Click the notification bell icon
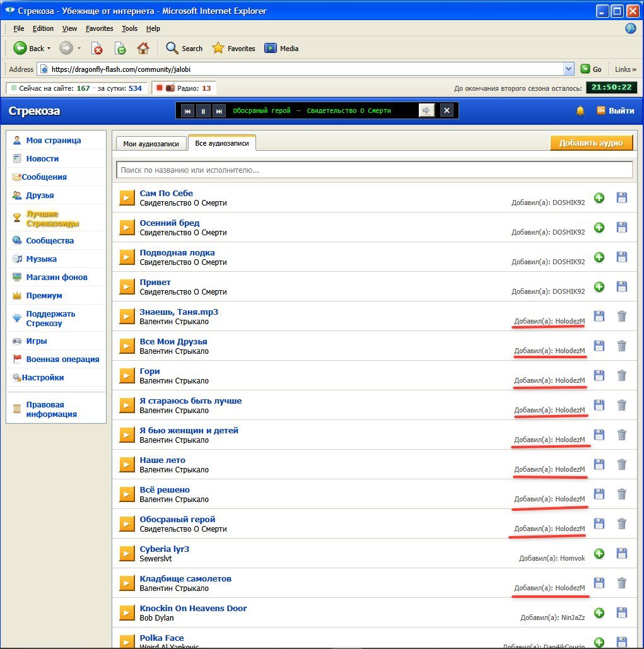The image size is (644, 649). 580,110
